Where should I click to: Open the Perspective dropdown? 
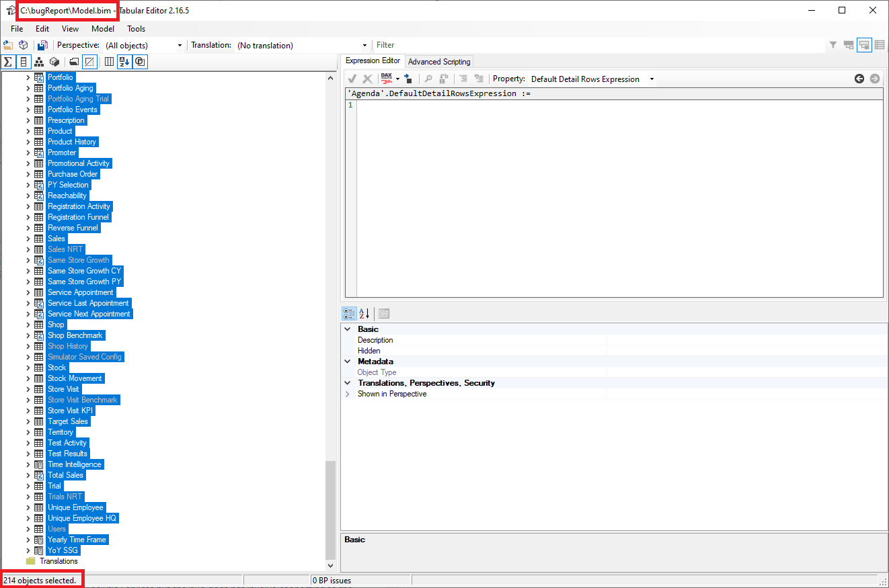(x=145, y=45)
